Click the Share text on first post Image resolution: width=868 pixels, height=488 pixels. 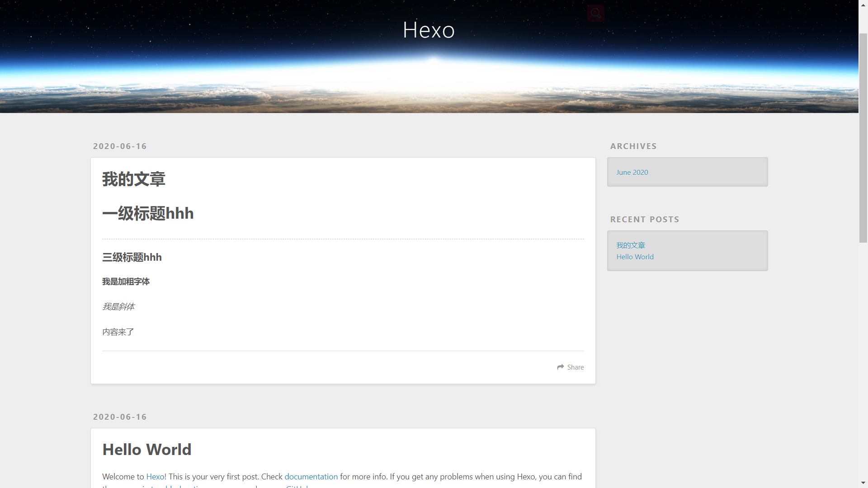tap(576, 367)
